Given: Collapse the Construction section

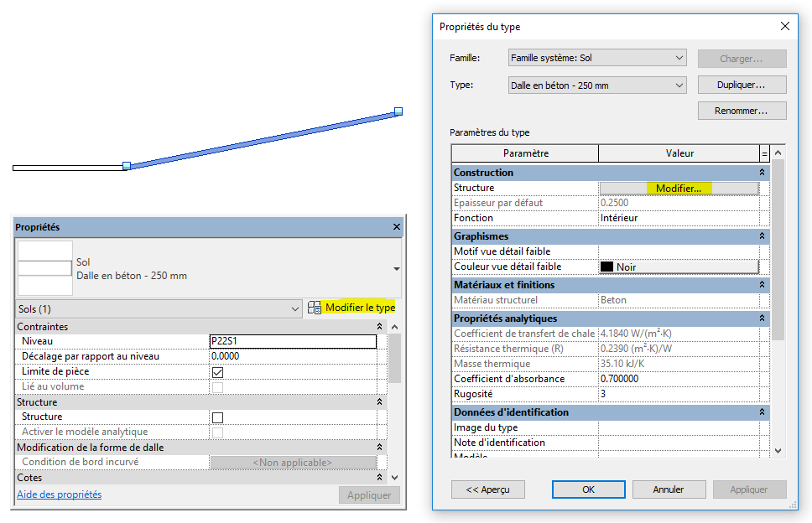Looking at the screenshot, I should (x=763, y=173).
